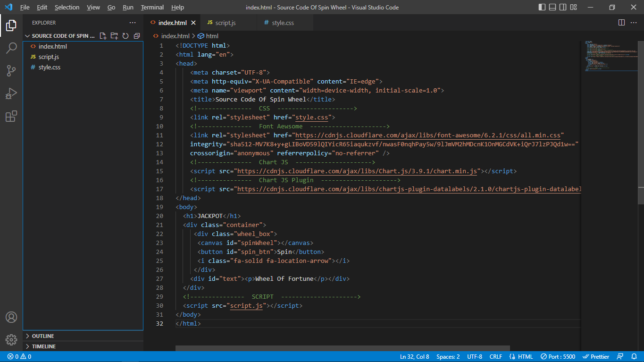Collapse folders in the Explorer
Screen dimensions: 644x362
[136, 35]
